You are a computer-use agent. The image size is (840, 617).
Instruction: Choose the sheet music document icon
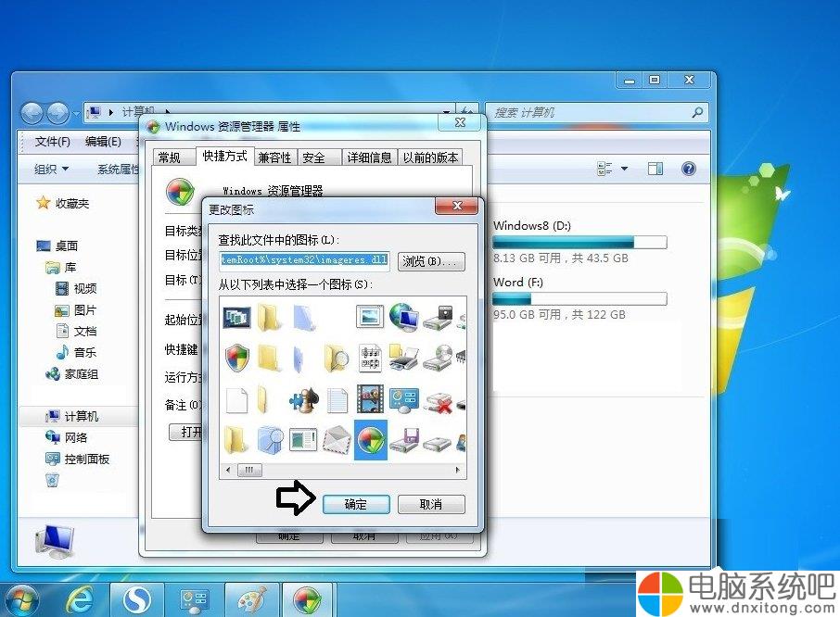point(370,358)
